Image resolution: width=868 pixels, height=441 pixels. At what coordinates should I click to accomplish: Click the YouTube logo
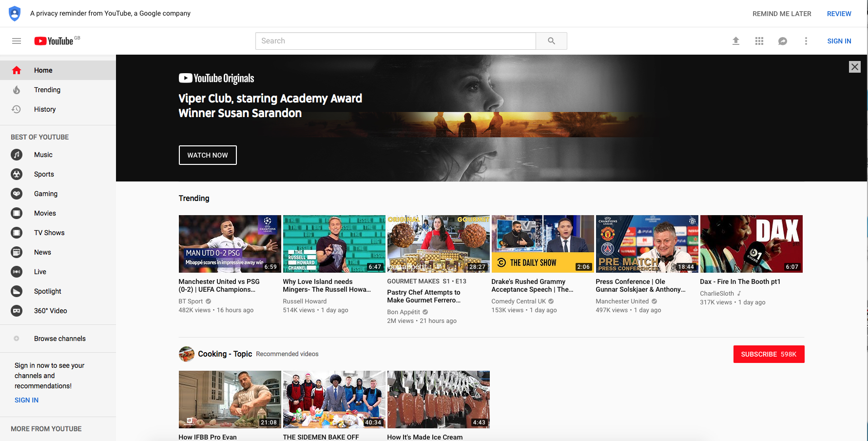(x=54, y=41)
